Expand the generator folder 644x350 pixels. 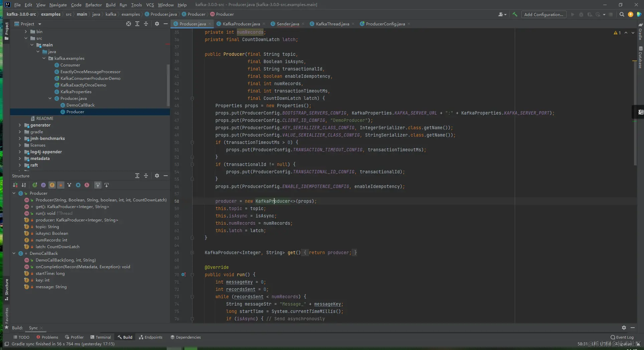coord(20,125)
